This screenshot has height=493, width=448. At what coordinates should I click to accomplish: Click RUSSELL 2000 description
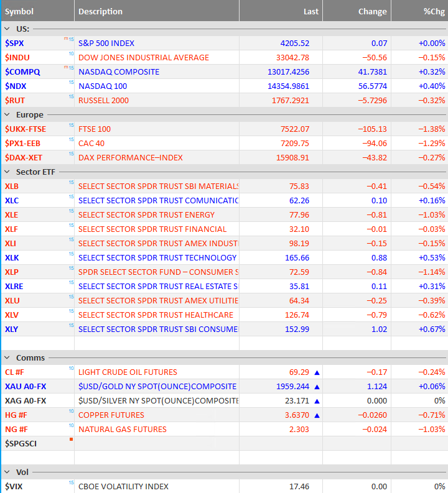(103, 101)
